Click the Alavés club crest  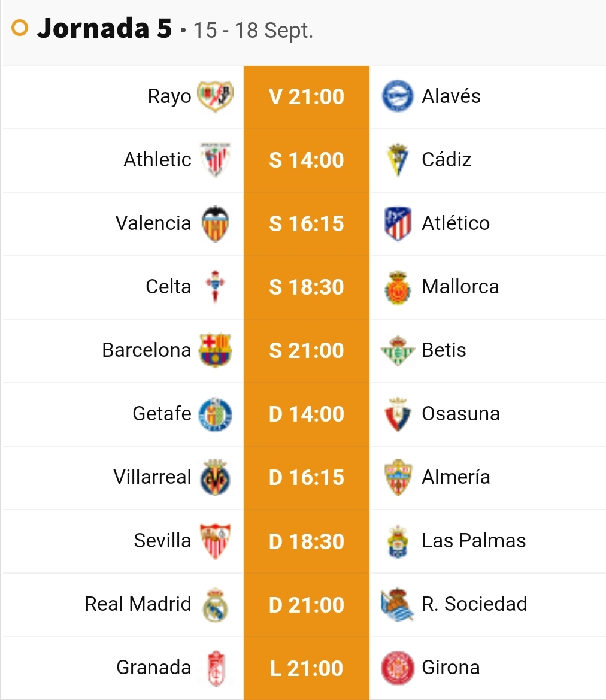[x=398, y=96]
